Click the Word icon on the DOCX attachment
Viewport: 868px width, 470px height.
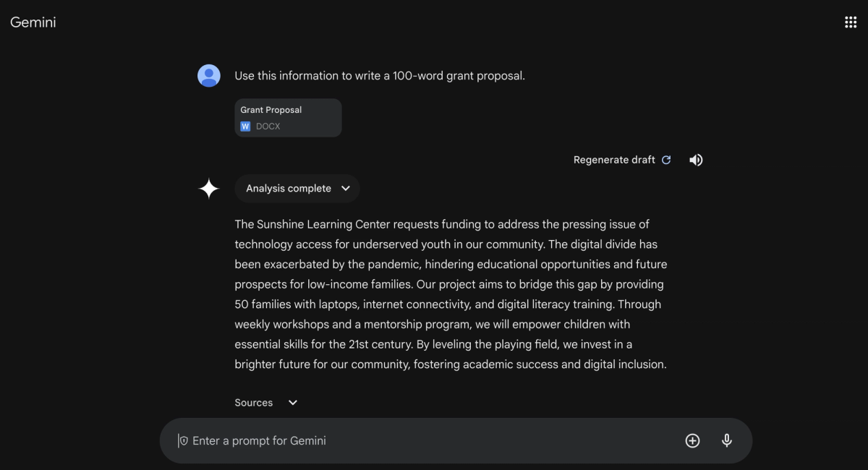tap(245, 126)
